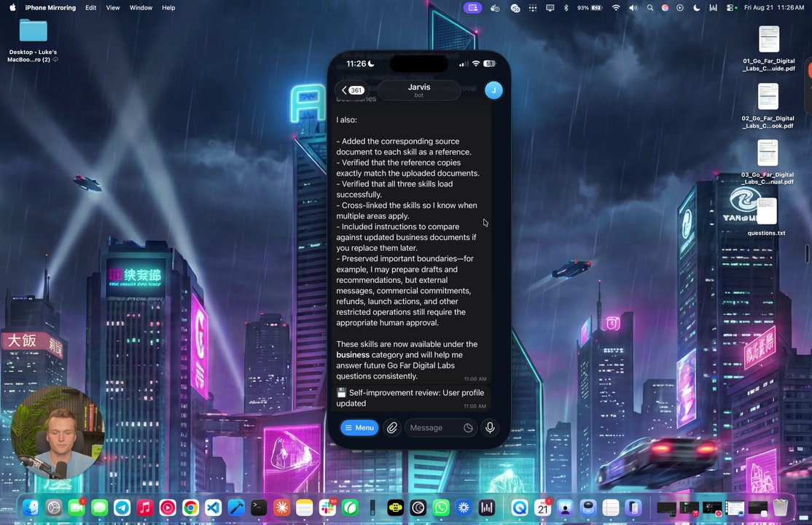
Task: Select the questions.txt file
Action: [766, 216]
